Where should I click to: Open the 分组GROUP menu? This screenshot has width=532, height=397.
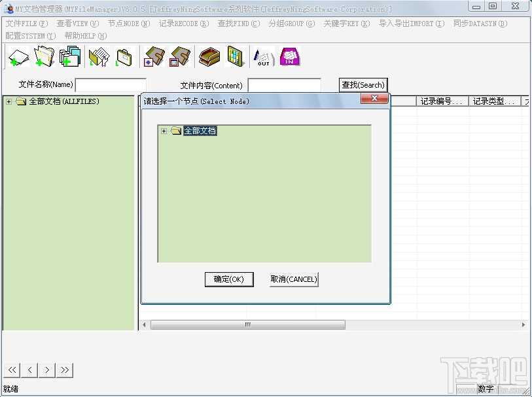pyautogui.click(x=291, y=24)
